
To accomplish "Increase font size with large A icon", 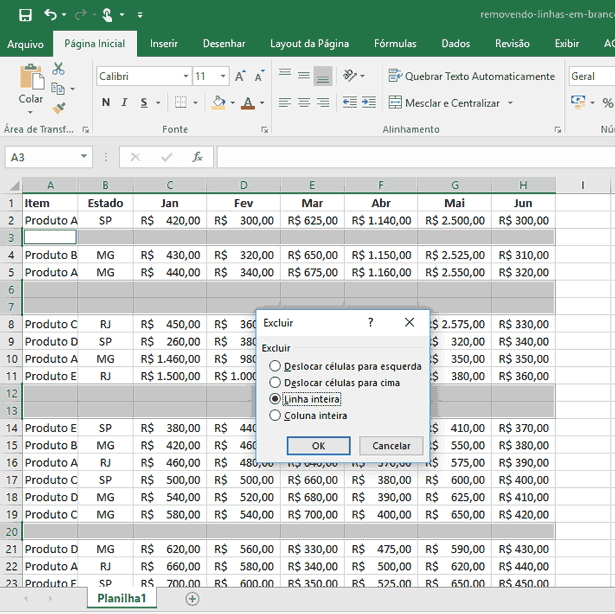I will pyautogui.click(x=240, y=76).
